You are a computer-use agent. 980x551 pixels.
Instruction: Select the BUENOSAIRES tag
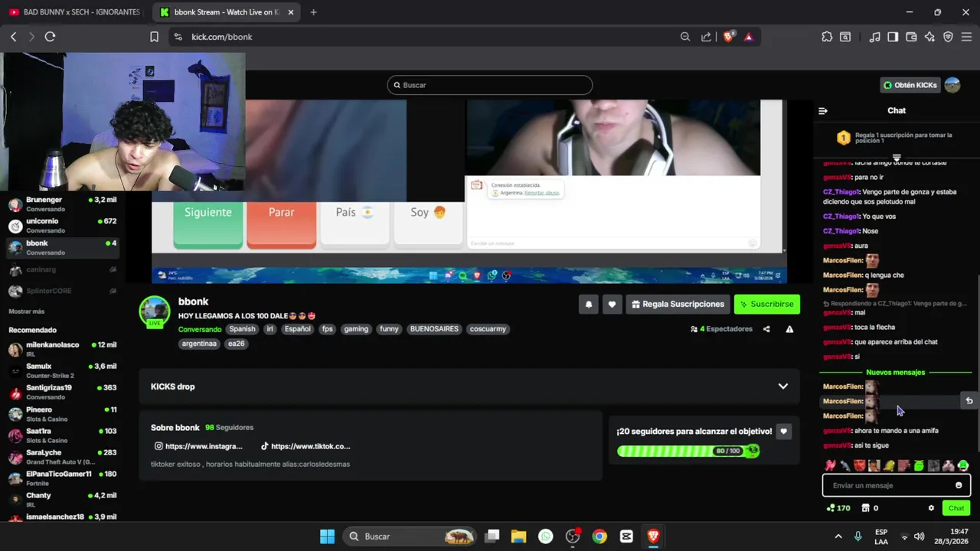(x=434, y=329)
